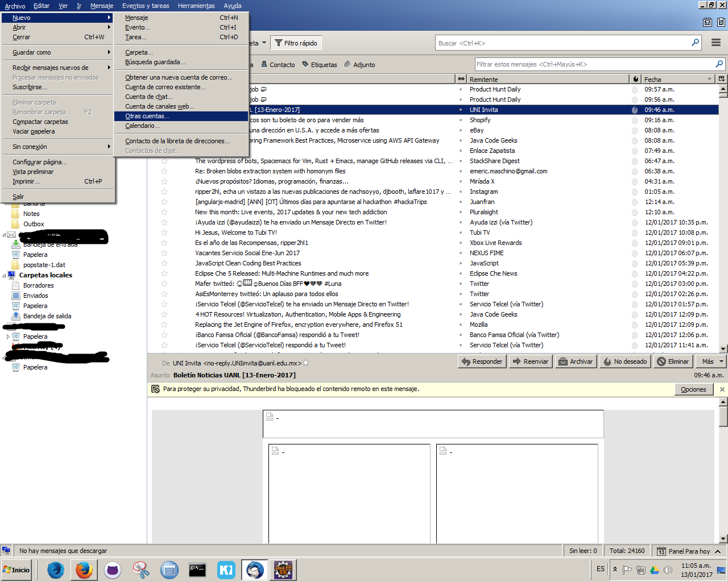The height and width of the screenshot is (582, 728).
Task: Toggle junk status on eBay message
Action: point(635,130)
